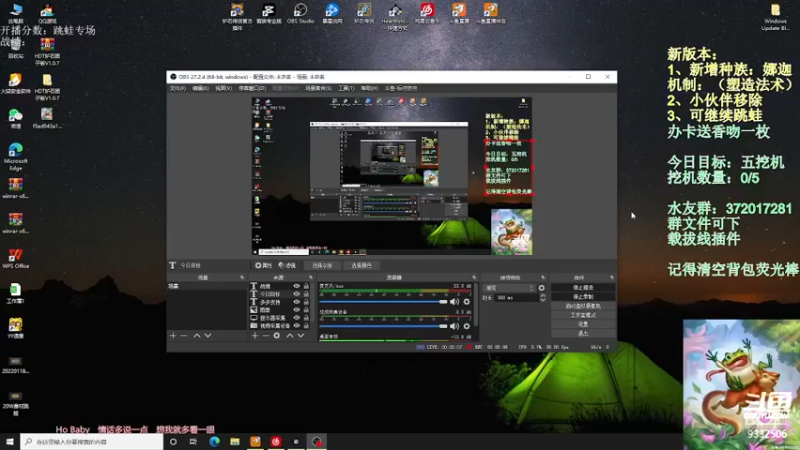Image resolution: width=800 pixels, height=450 pixels.
Task: Click the Windows taskbar search box
Action: [92, 441]
